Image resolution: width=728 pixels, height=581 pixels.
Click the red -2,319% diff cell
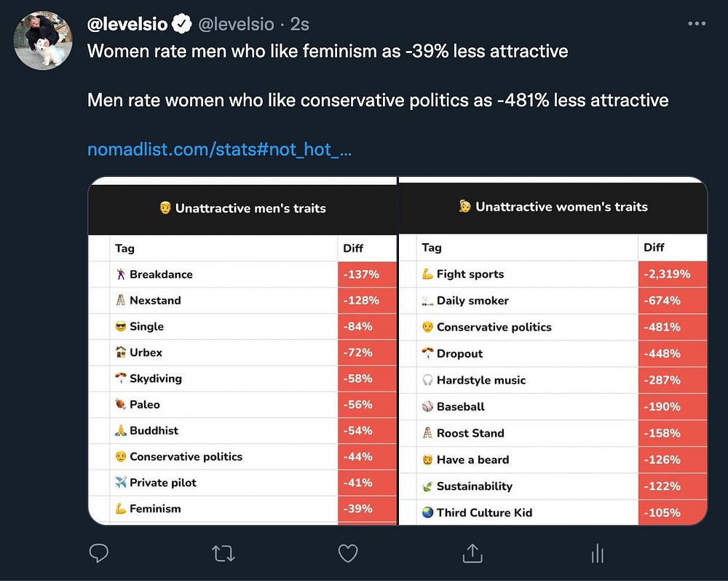667,274
